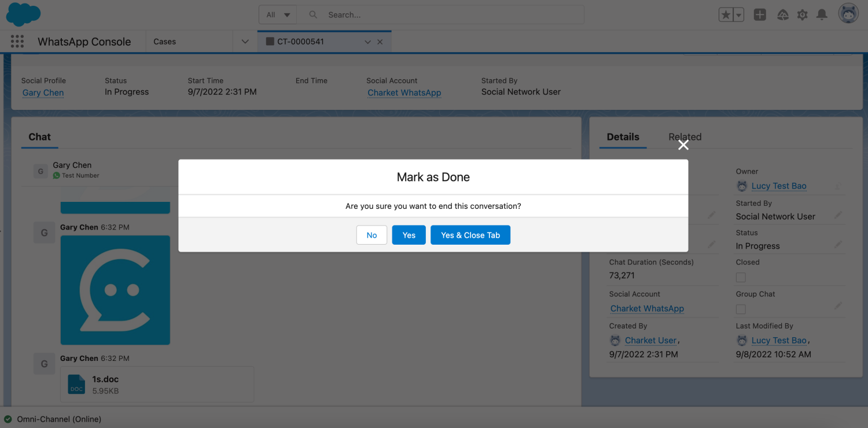The height and width of the screenshot is (428, 868).
Task: Click the favorites star icon
Action: (726, 15)
